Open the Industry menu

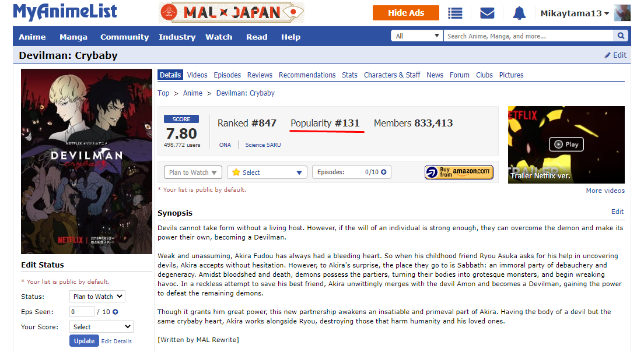(x=177, y=37)
